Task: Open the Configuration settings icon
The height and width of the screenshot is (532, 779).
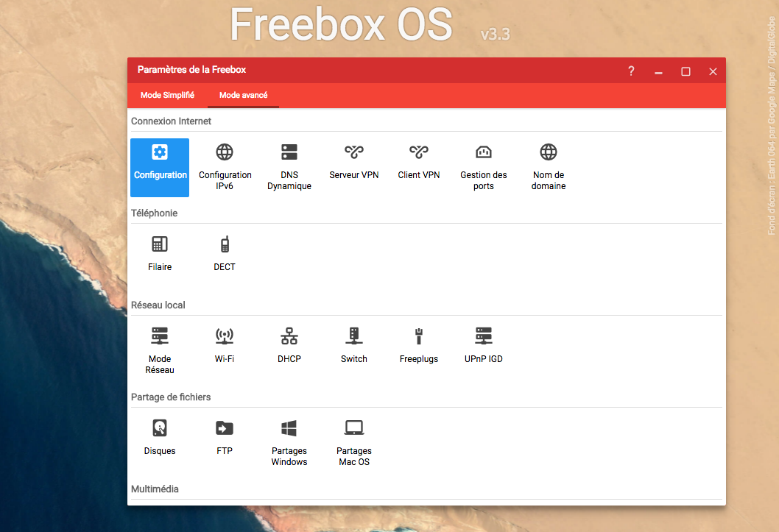Action: [160, 167]
